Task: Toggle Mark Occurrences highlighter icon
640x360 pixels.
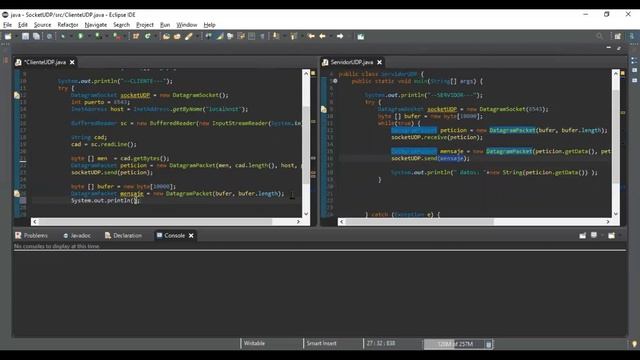Action: (220, 36)
